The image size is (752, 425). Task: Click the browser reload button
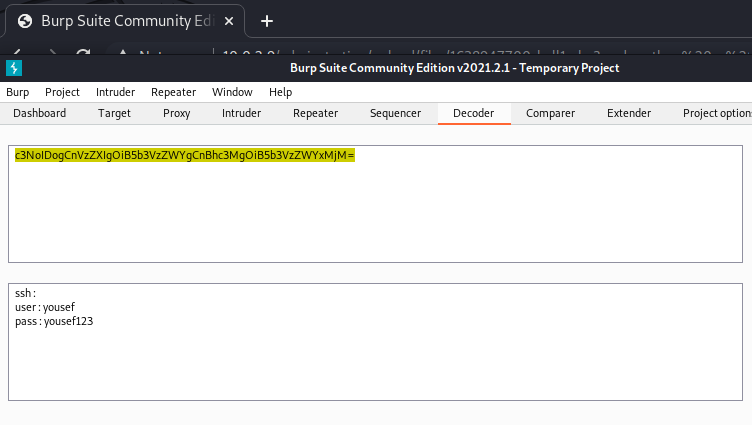point(83,52)
